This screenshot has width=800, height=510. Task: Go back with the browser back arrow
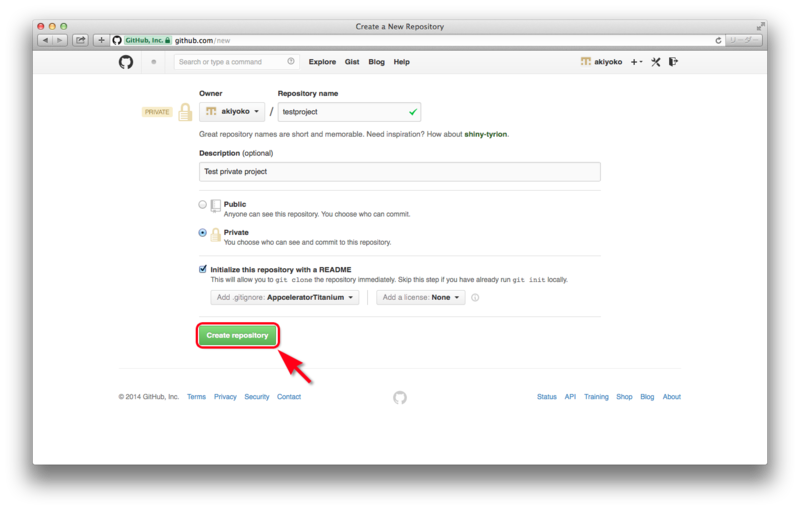click(x=45, y=40)
